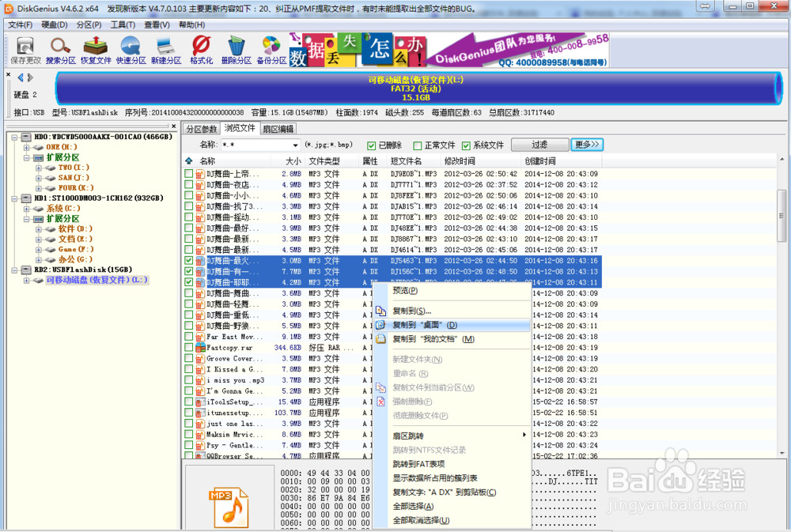Click the Fastcopy.rar archive icon
Screen dimensions: 791x532
(x=200, y=348)
